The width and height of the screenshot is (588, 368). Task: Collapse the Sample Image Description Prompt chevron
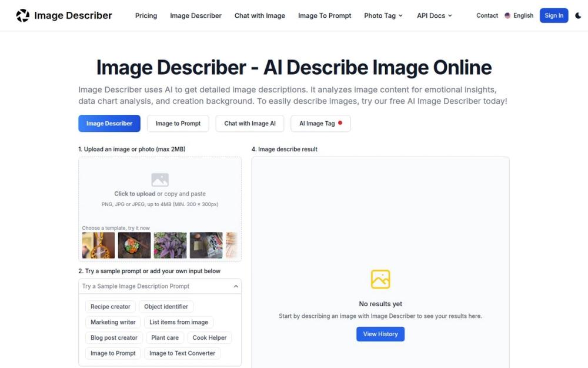click(x=236, y=286)
